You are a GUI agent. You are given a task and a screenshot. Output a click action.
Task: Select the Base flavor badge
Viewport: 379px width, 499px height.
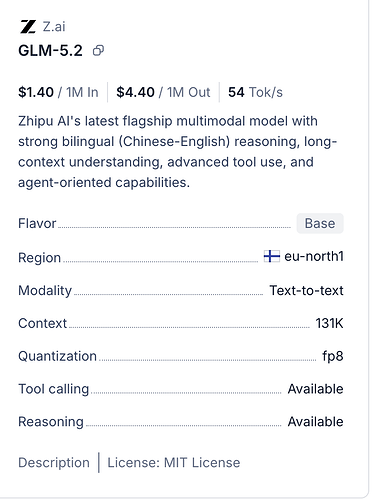click(320, 223)
